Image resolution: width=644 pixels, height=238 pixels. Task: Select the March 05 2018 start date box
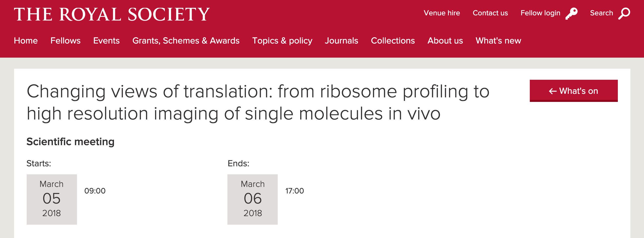point(52,199)
